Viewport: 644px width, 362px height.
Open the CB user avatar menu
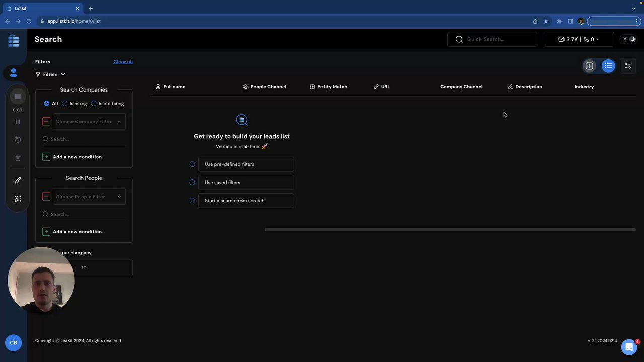[14, 343]
